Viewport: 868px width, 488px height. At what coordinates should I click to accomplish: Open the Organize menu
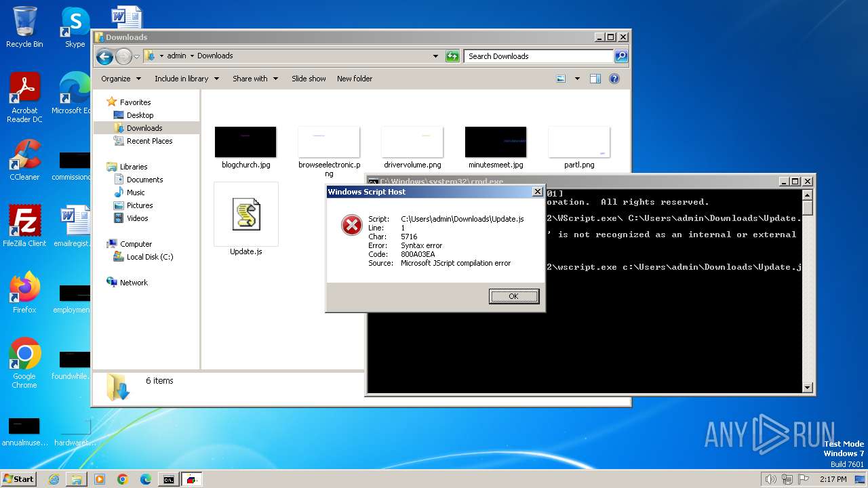tap(121, 79)
